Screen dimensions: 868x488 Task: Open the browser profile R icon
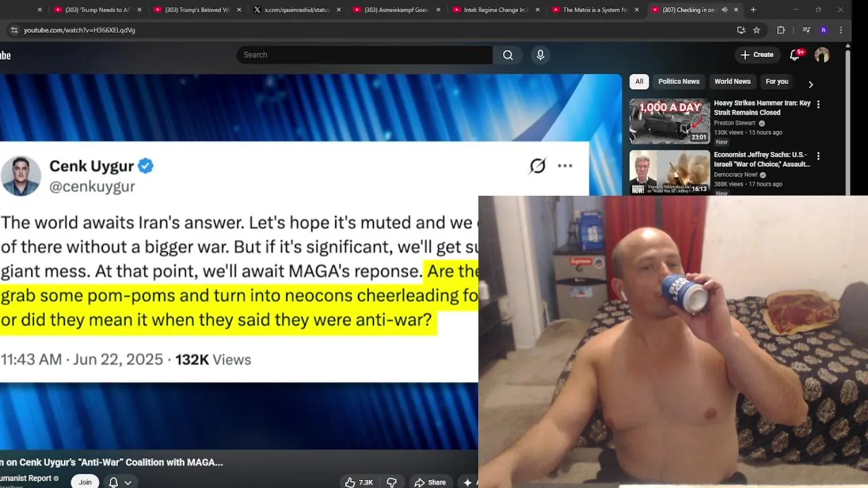[x=823, y=30]
